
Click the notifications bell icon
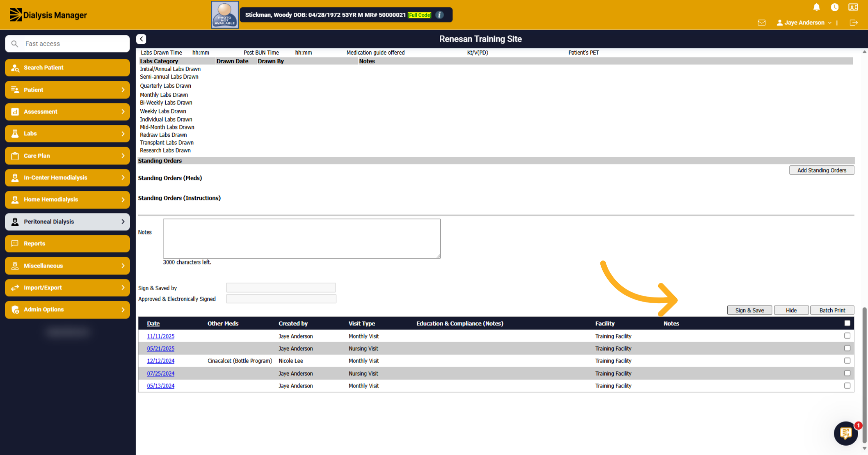816,7
